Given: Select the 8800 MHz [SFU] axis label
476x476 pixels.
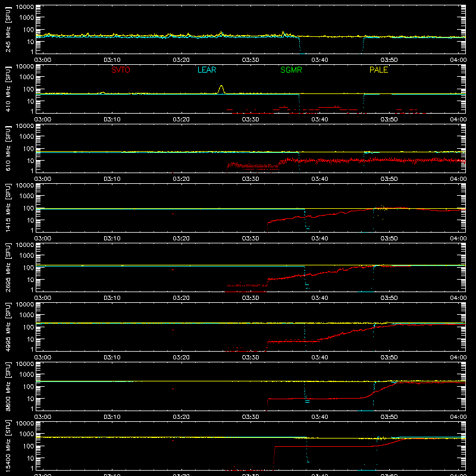Looking at the screenshot, I should coord(8,386).
